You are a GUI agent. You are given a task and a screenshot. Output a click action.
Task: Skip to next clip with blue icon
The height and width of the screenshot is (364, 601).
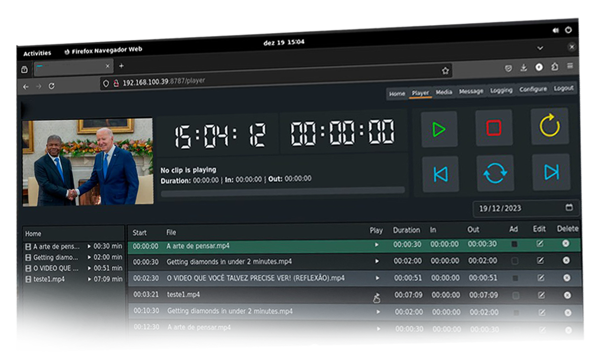(551, 172)
